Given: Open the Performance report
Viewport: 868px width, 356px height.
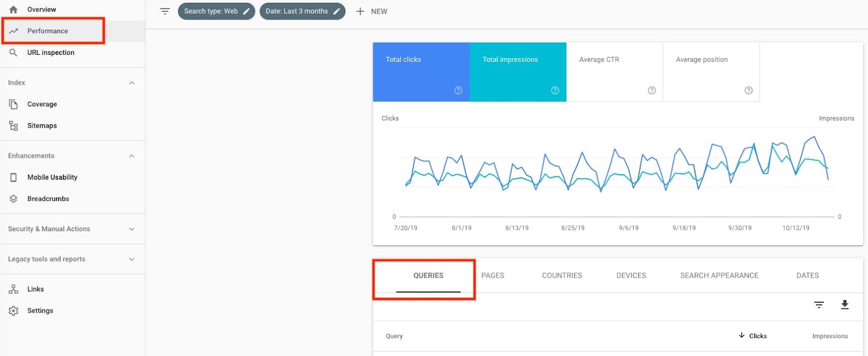Looking at the screenshot, I should pos(48,31).
